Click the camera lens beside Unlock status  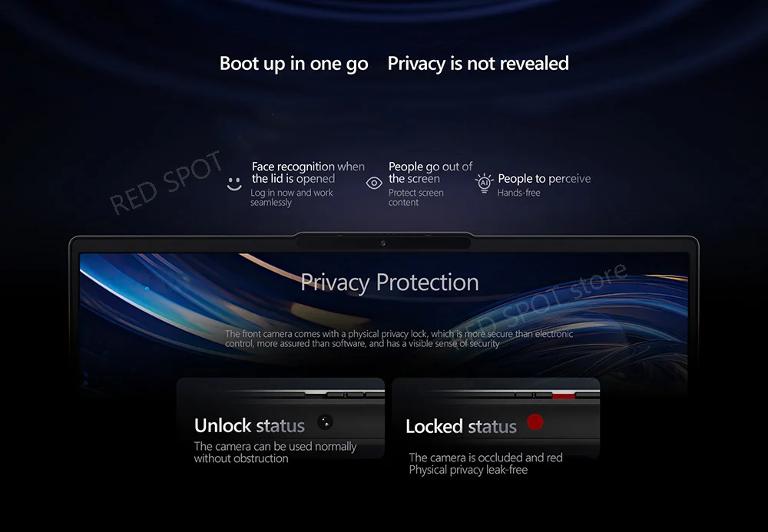click(325, 422)
